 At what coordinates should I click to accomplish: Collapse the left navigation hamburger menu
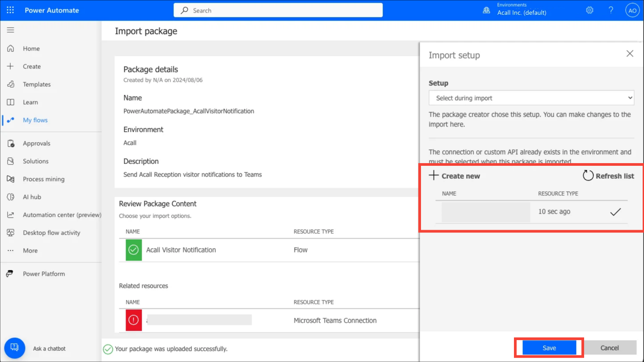tap(10, 30)
